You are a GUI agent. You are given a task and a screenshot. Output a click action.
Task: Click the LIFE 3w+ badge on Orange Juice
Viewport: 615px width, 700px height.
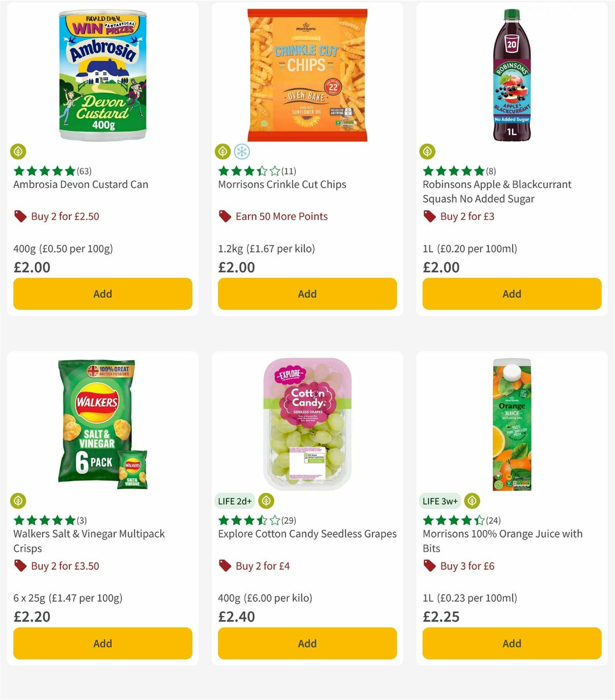[x=440, y=501]
